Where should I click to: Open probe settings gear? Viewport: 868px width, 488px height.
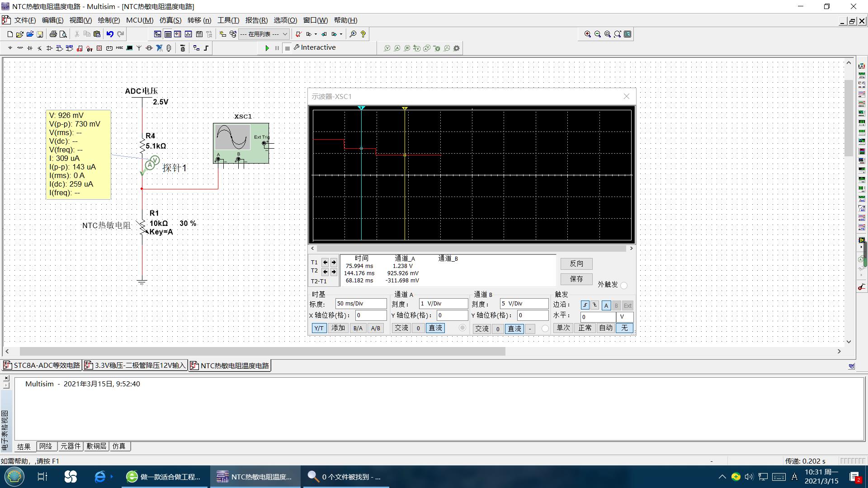(x=457, y=48)
